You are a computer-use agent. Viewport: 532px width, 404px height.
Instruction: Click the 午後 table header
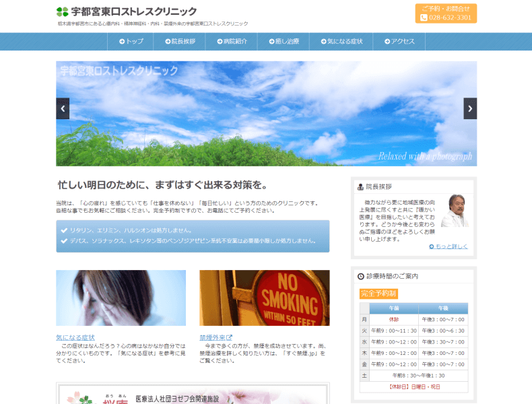[443, 308]
